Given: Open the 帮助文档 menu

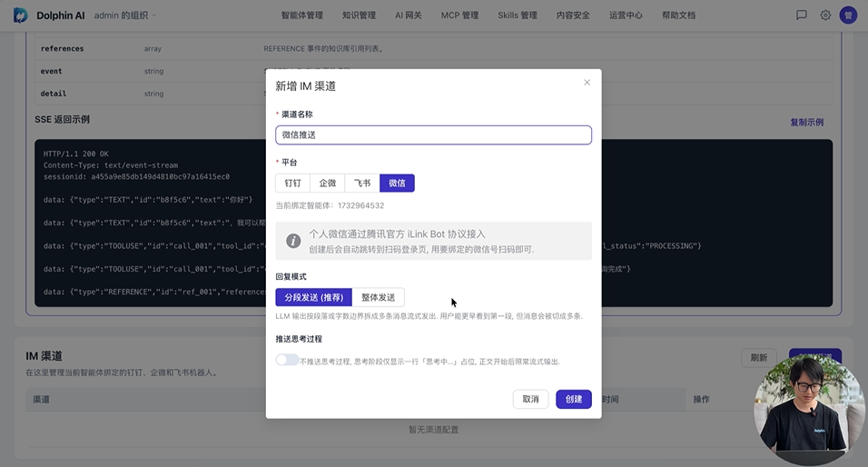Looking at the screenshot, I should 678,15.
